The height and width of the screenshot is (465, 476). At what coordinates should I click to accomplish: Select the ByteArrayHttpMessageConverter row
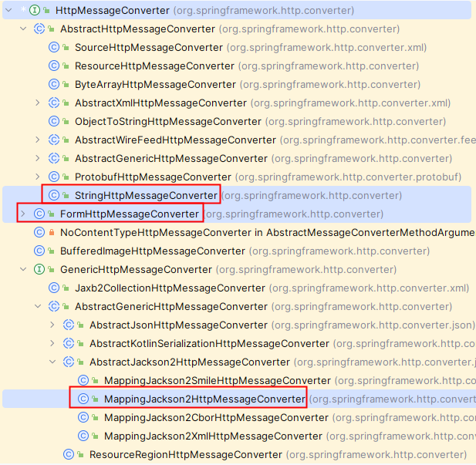[237, 84]
